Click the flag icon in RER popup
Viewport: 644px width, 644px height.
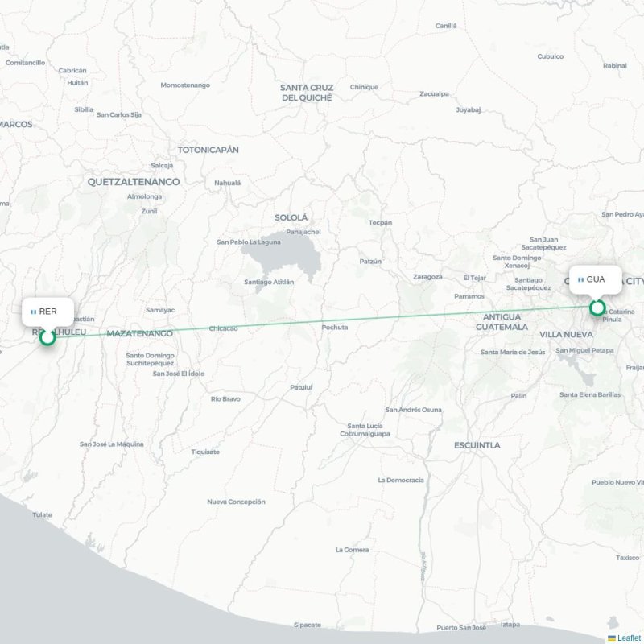click(x=33, y=312)
